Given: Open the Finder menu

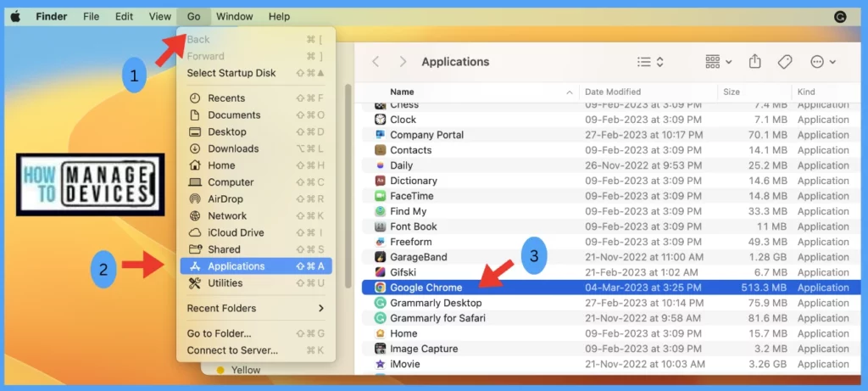Looking at the screenshot, I should [x=52, y=17].
